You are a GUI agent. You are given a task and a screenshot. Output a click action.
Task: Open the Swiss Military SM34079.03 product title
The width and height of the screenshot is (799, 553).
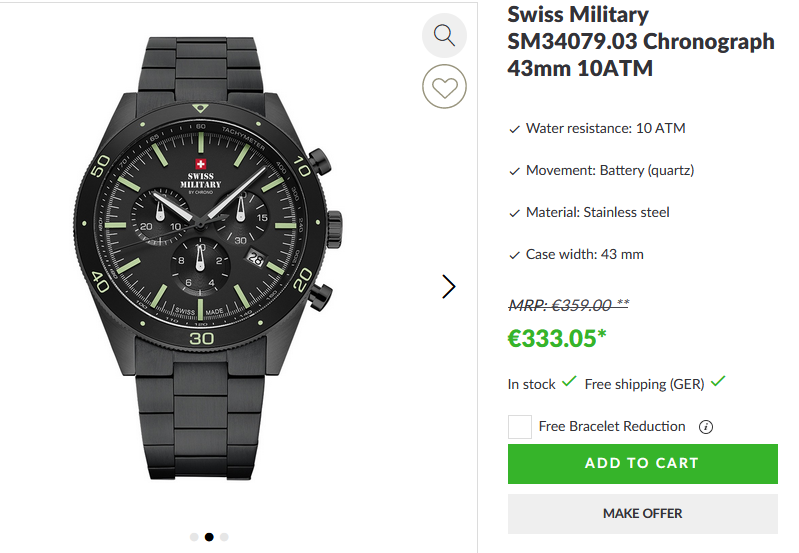[x=640, y=42]
